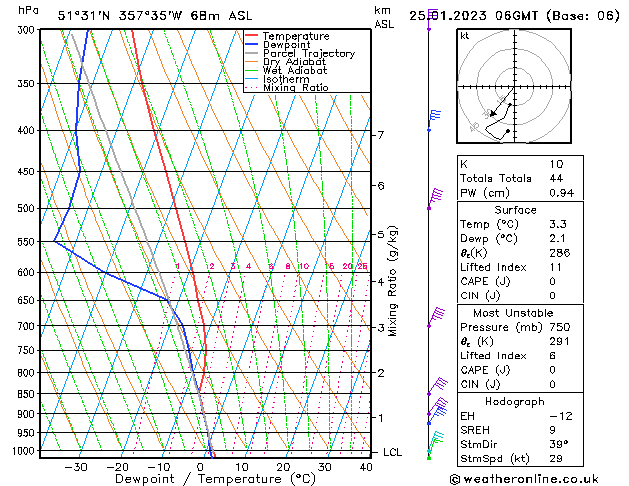Image resolution: width=629 pixels, height=486 pixels.
Task: Click the Totals Totals value '44'
Action: pyautogui.click(x=556, y=178)
